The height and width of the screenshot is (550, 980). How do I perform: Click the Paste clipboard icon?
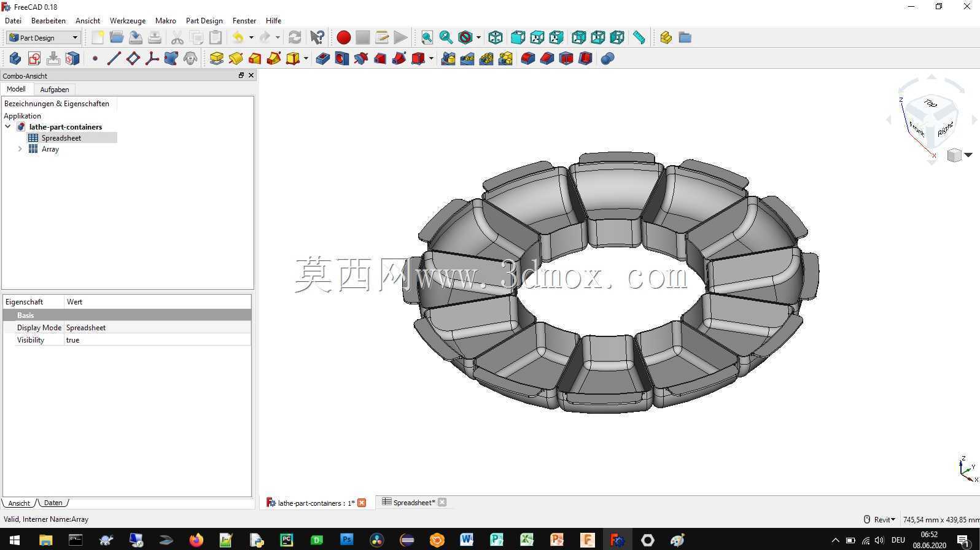pyautogui.click(x=216, y=37)
